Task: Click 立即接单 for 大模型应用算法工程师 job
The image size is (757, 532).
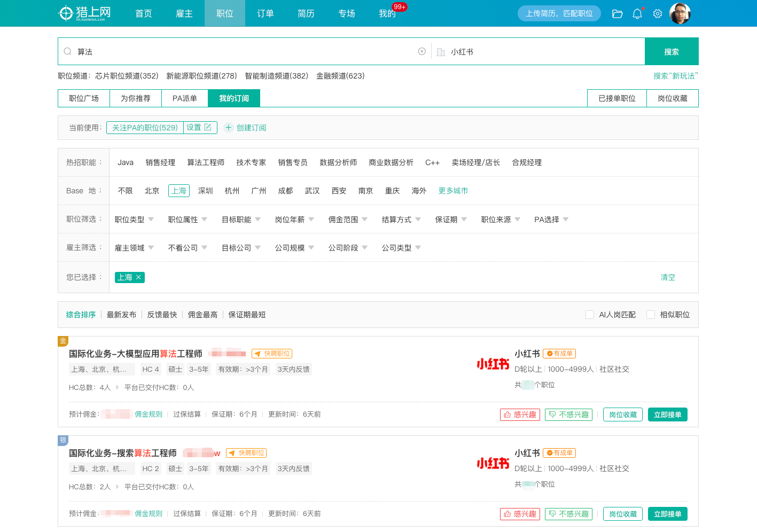Action: click(667, 414)
